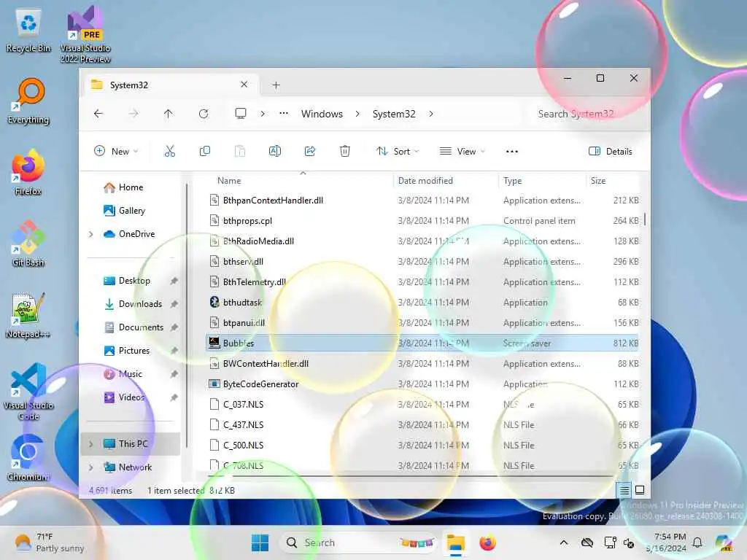Select Home in navigation pane
The height and width of the screenshot is (560, 747).
tap(124, 187)
